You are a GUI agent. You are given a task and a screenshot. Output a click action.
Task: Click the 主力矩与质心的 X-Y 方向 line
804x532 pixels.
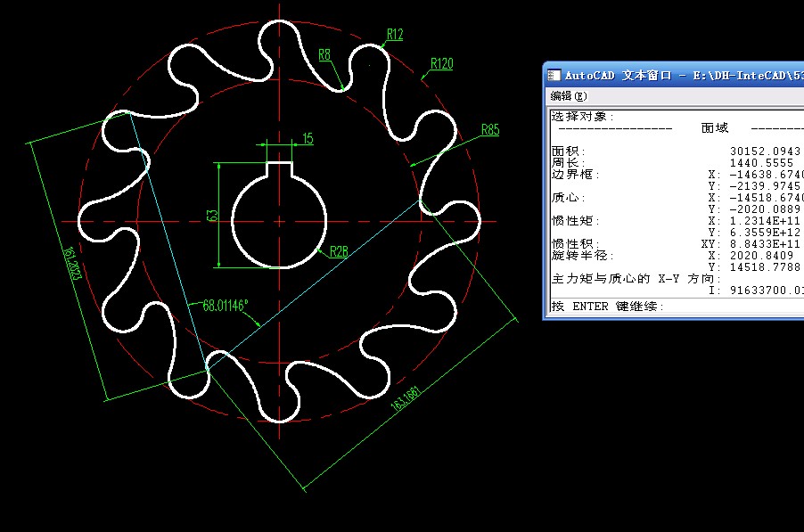coord(636,278)
